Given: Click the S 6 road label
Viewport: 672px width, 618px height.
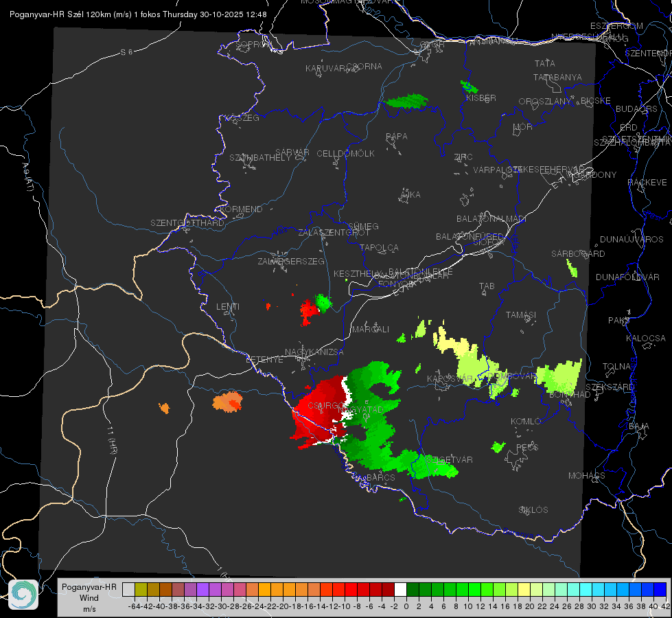Looking at the screenshot, I should 126,52.
